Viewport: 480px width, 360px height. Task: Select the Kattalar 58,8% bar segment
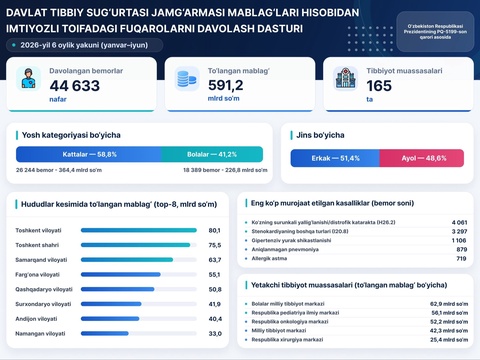point(89,154)
